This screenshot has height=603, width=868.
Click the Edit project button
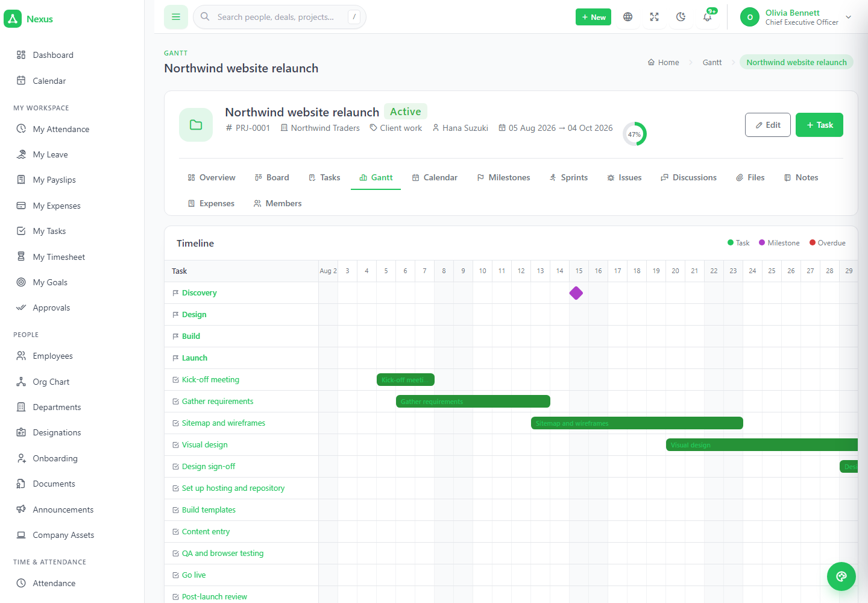coord(768,125)
